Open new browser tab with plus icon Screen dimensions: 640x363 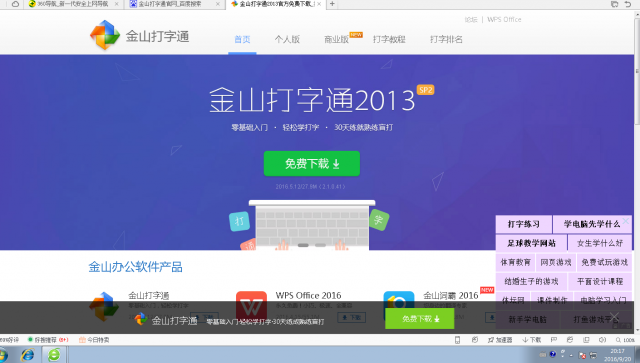coord(332,4)
